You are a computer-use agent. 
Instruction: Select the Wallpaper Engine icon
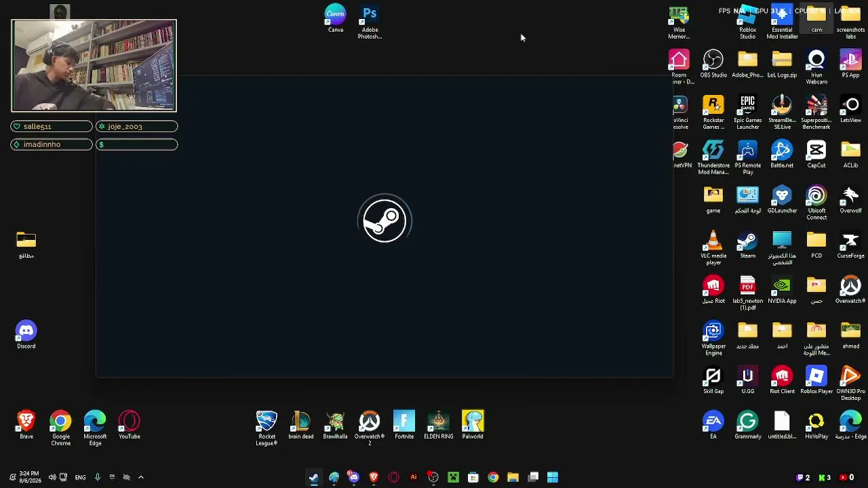(x=713, y=339)
